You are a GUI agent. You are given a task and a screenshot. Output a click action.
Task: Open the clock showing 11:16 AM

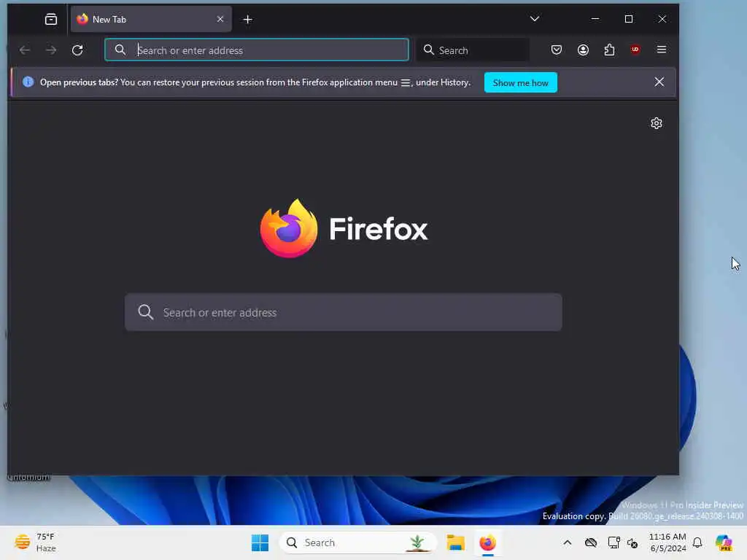coord(667,542)
